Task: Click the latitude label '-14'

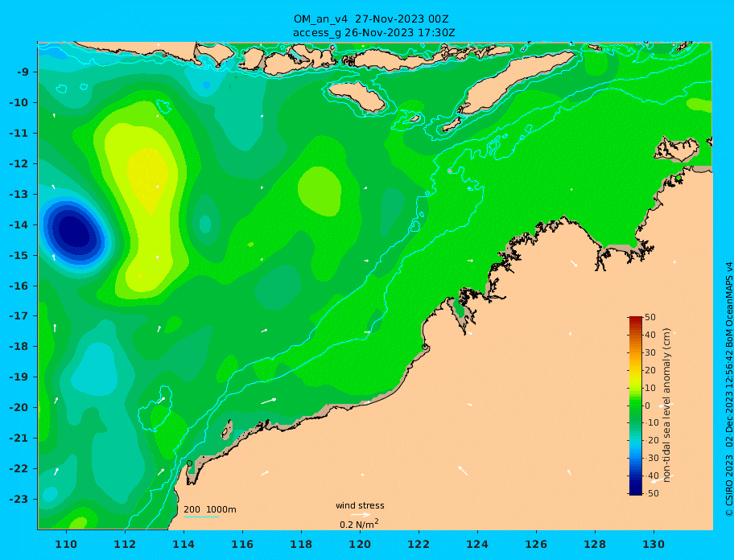Action: [x=19, y=224]
